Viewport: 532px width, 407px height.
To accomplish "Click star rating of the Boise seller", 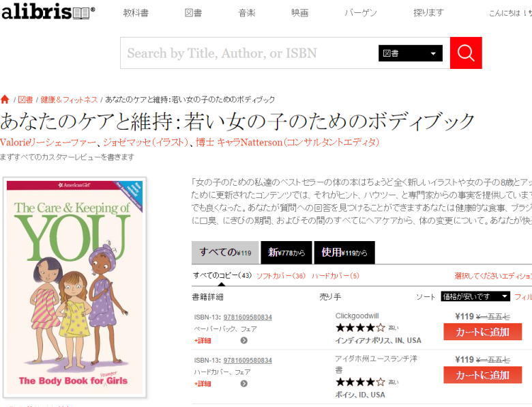I will 360,382.
